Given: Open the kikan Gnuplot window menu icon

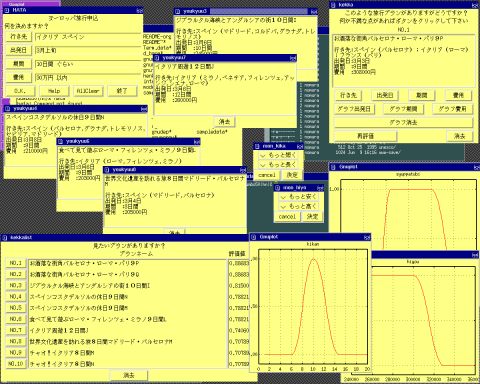Looking at the screenshot, I should (x=253, y=237).
